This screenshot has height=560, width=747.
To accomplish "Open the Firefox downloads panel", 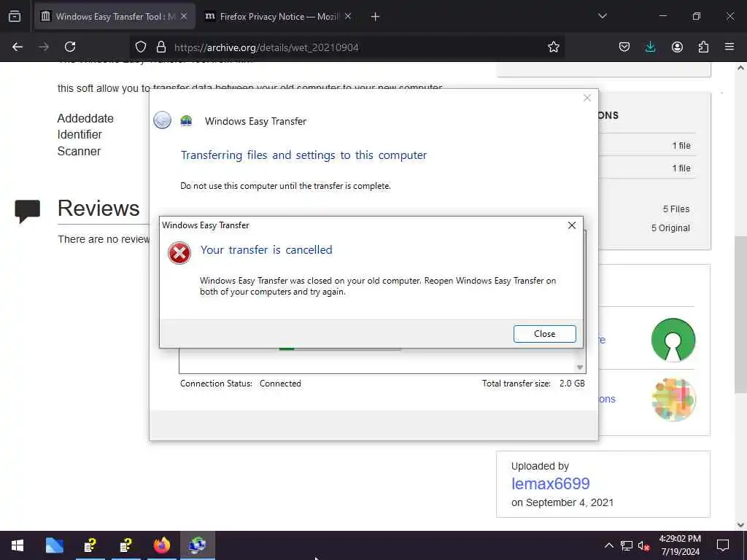I will point(650,47).
